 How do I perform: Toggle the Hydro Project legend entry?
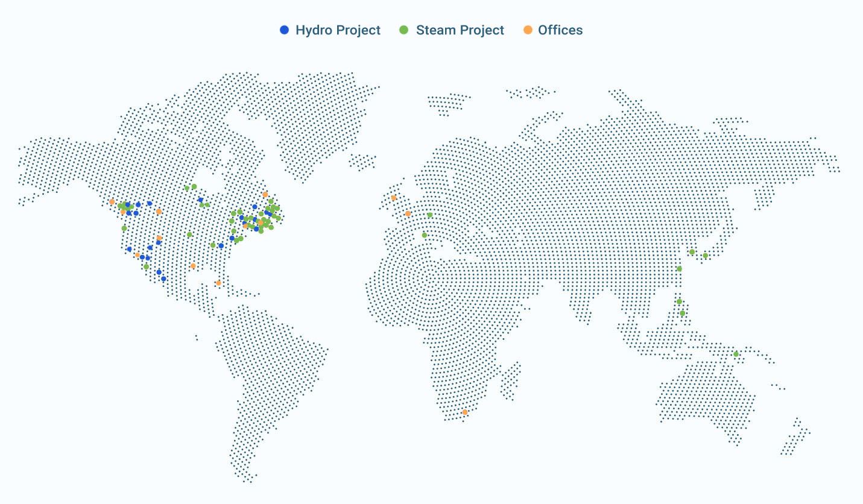tap(330, 30)
